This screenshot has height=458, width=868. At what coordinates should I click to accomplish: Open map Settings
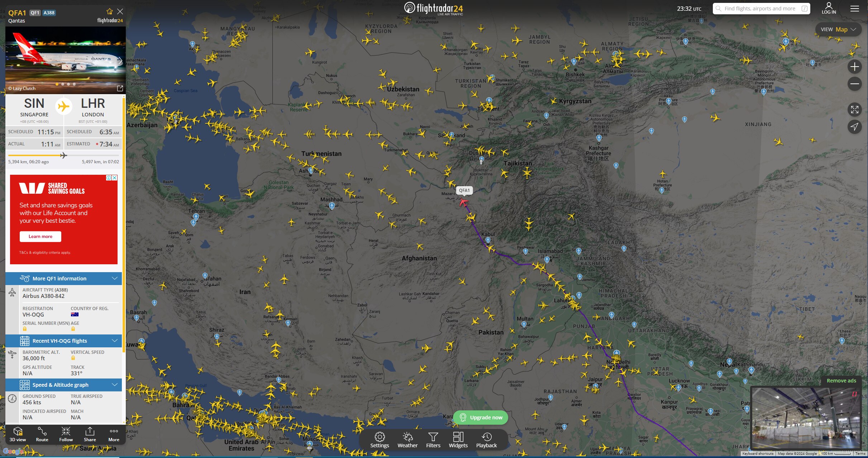point(380,440)
